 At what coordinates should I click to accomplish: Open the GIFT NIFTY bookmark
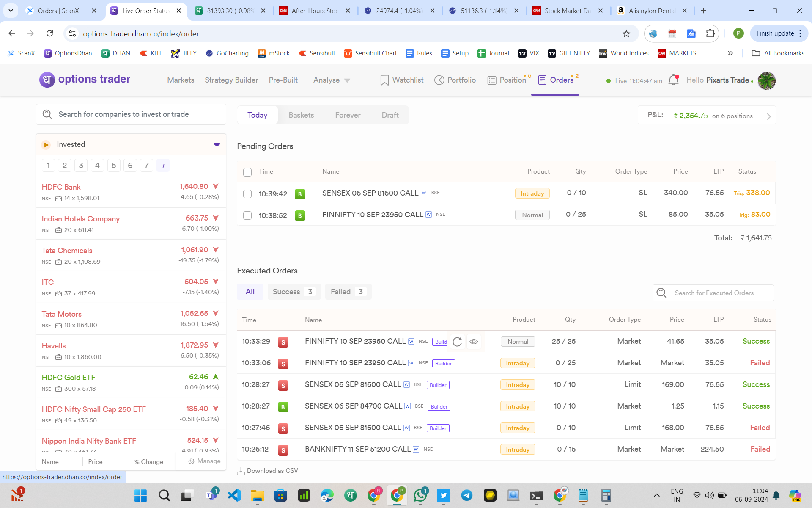[569, 53]
